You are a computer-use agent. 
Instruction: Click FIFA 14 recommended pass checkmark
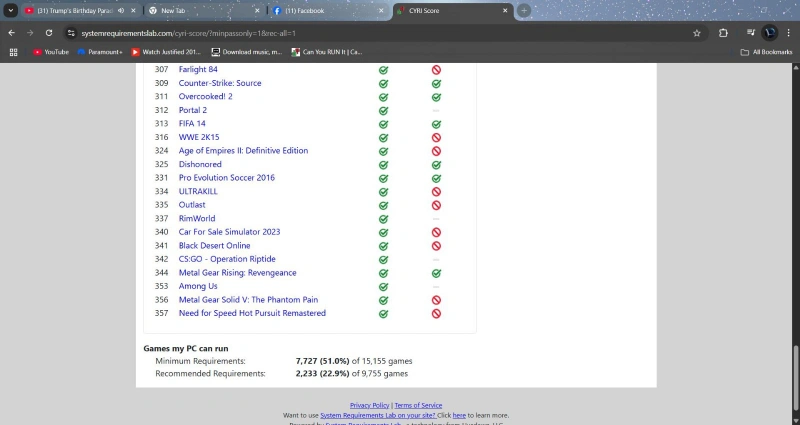tap(436, 124)
